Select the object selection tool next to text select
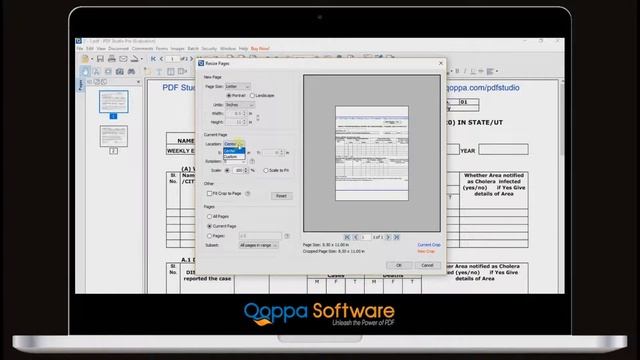The image size is (640, 360). [x=108, y=71]
